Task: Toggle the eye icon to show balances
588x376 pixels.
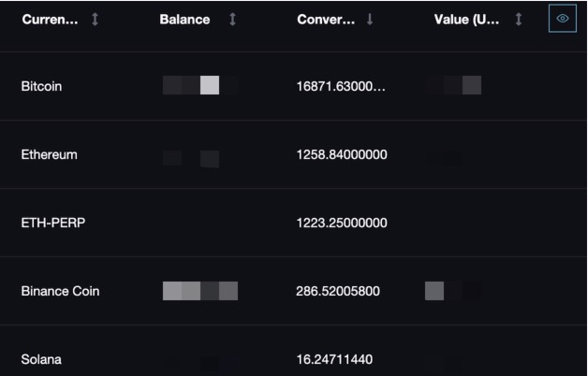Action: (563, 20)
